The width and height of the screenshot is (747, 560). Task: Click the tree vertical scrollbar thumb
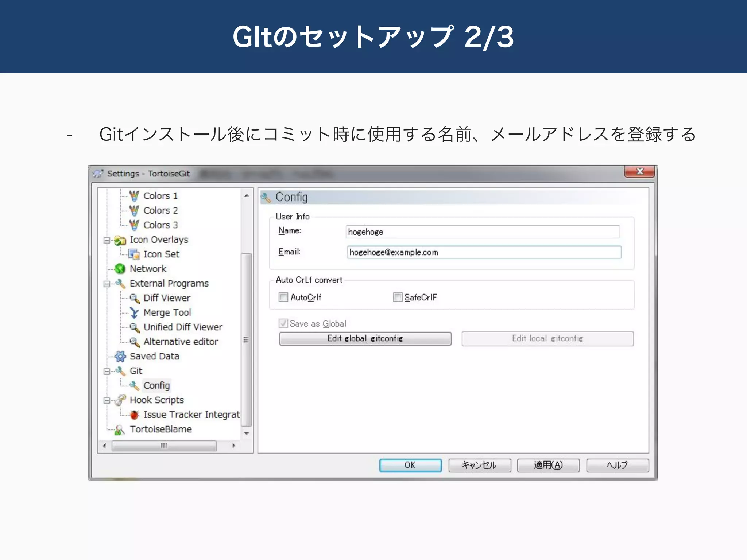[x=247, y=339]
